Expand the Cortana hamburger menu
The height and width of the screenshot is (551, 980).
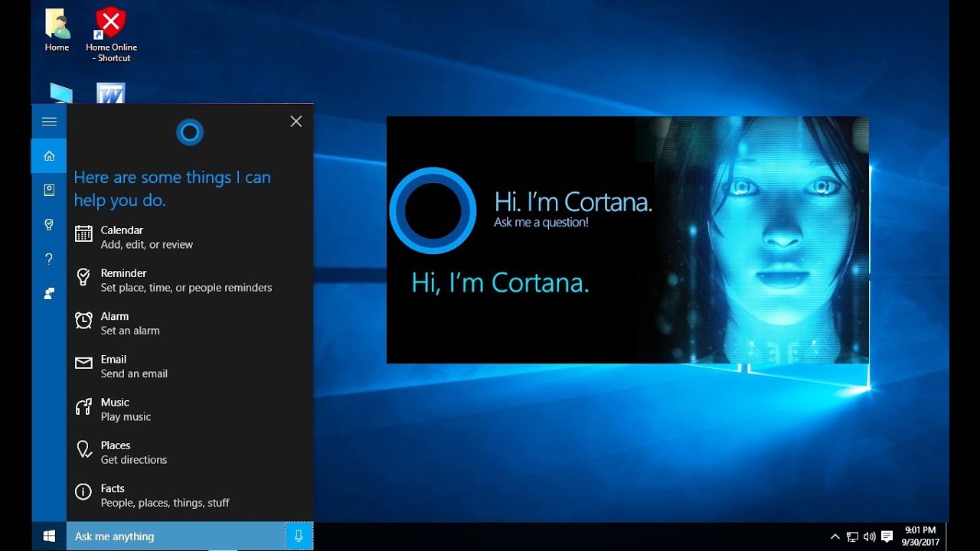pyautogui.click(x=49, y=121)
